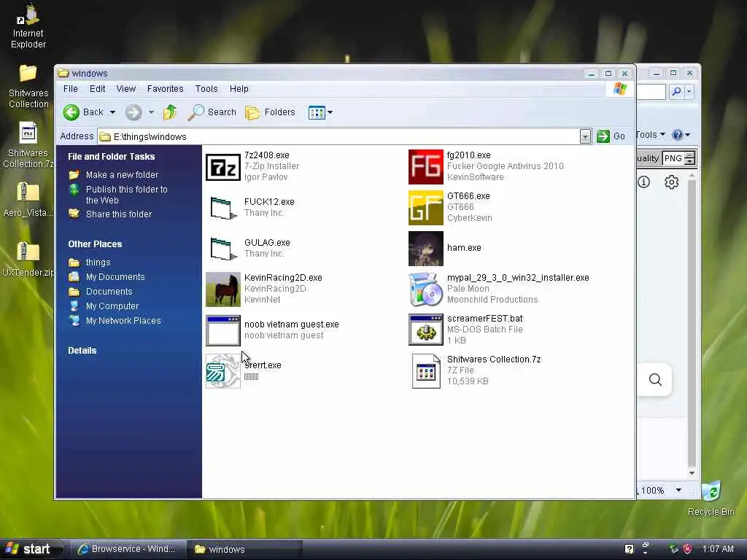Screen dimensions: 747x560
Task: Open the Search pane
Action: click(x=212, y=112)
